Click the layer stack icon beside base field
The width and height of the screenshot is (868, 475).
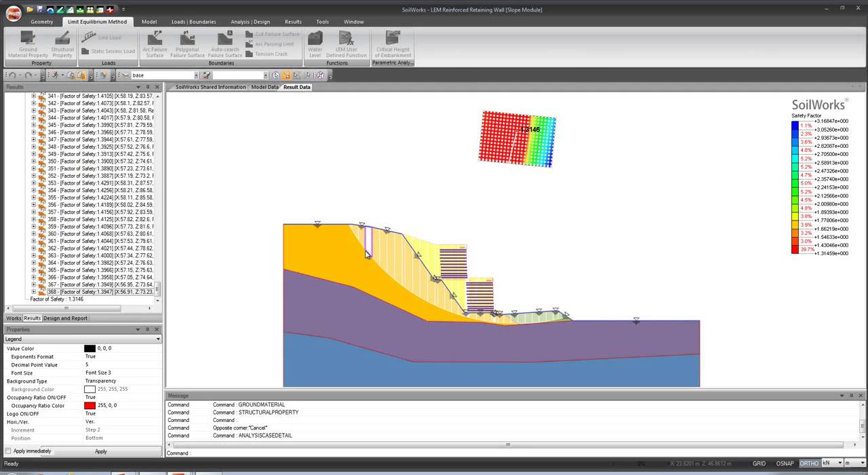(125, 75)
